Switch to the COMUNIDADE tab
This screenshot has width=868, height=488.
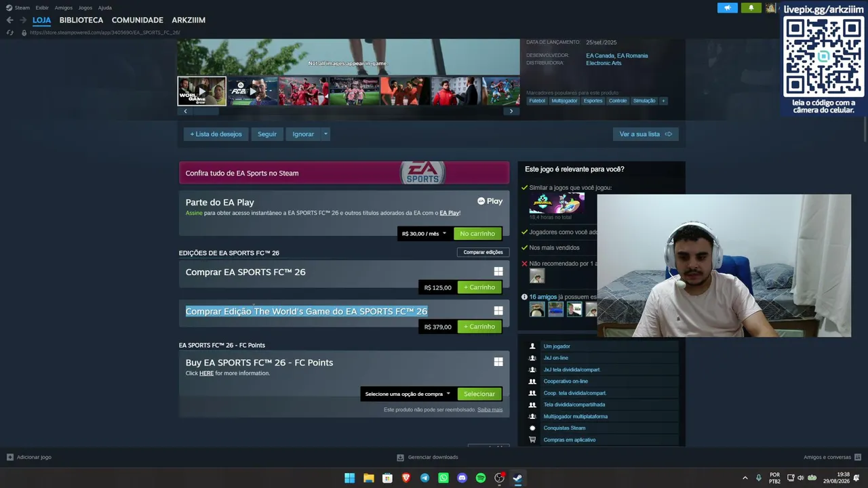click(x=138, y=20)
